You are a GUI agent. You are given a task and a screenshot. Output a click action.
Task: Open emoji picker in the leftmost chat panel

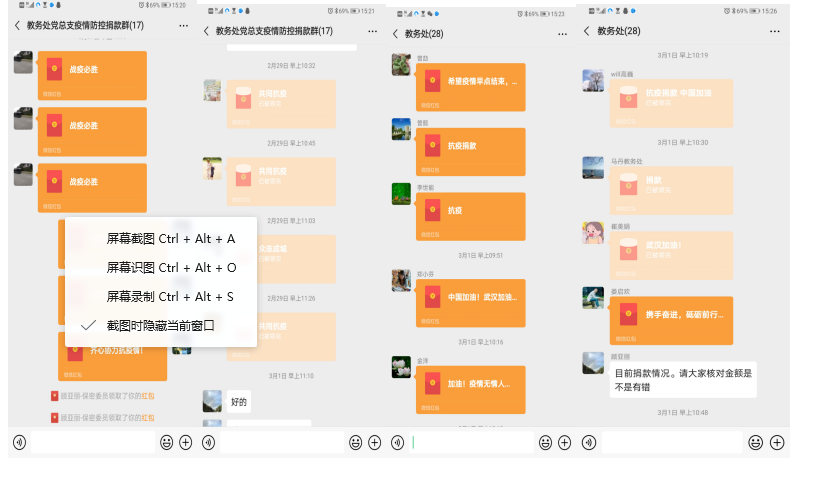(166, 442)
